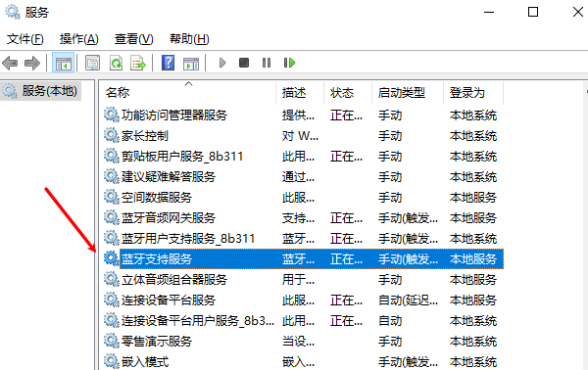Click the gear icon for 功能访问管理器服务
Image resolution: width=588 pixels, height=370 pixels.
[x=112, y=115]
